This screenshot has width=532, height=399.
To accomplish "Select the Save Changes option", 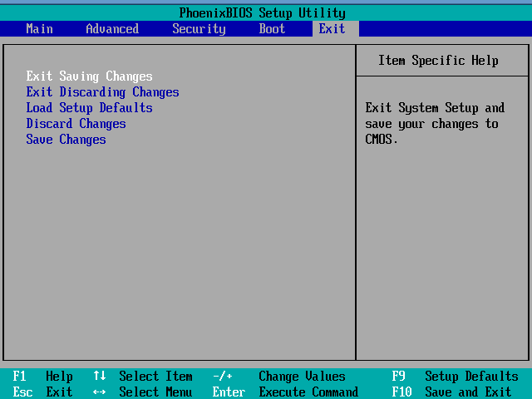I will coord(66,140).
